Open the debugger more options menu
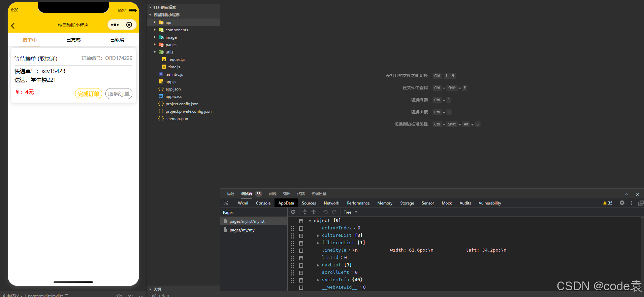 pyautogui.click(x=632, y=203)
